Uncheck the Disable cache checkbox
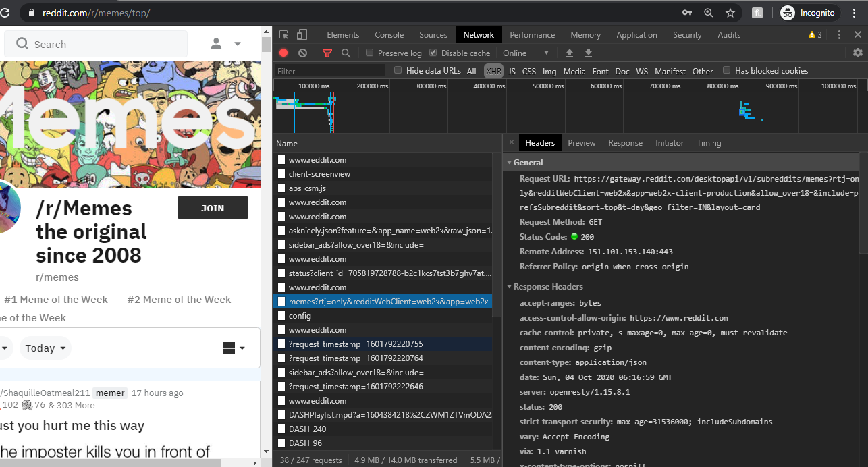The height and width of the screenshot is (467, 868). (x=433, y=53)
